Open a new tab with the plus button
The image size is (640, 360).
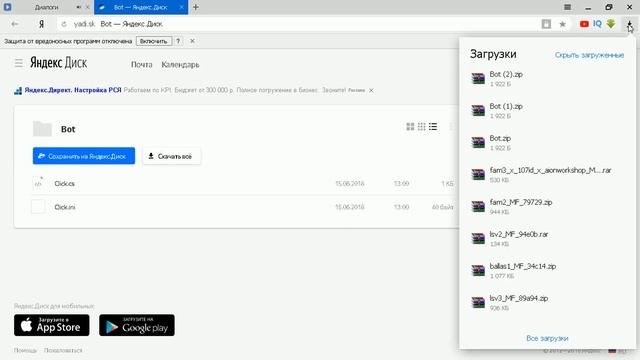click(x=196, y=7)
